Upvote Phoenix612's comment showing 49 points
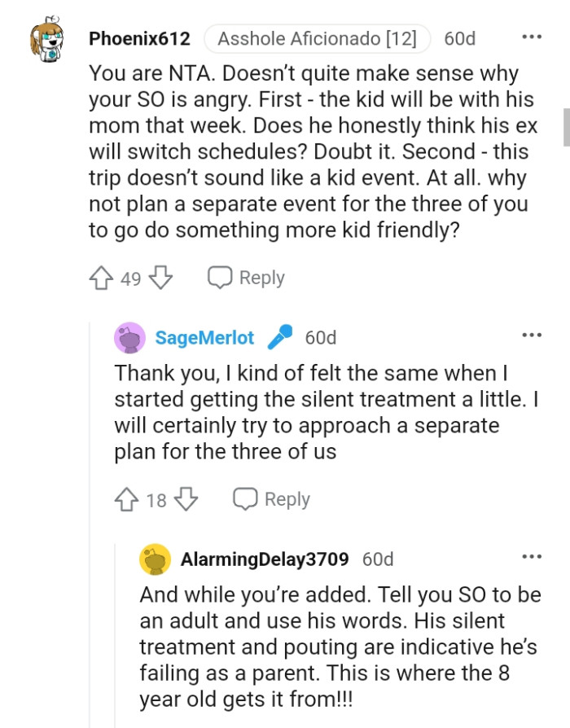 103,277
